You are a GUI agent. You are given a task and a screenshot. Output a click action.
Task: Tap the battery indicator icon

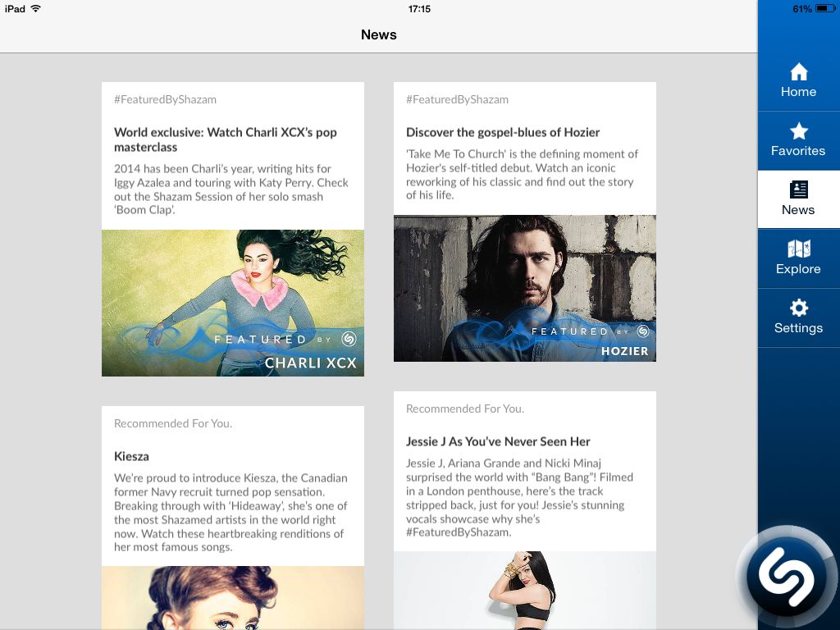tap(825, 8)
